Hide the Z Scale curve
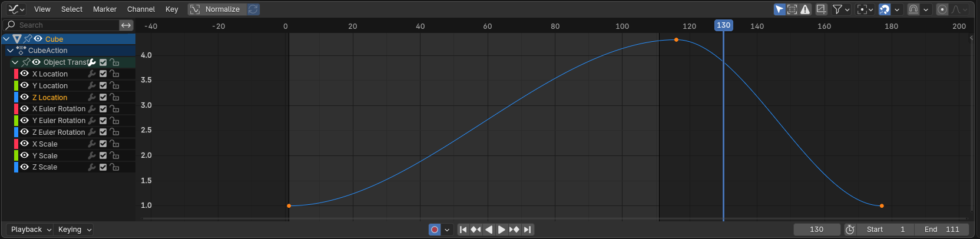This screenshot has width=980, height=239. 25,167
